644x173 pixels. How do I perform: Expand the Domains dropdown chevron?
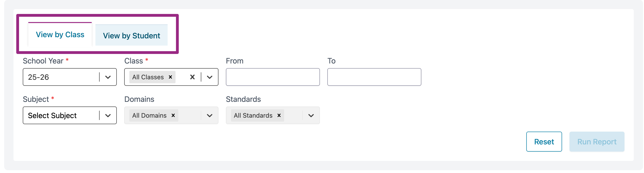point(210,115)
